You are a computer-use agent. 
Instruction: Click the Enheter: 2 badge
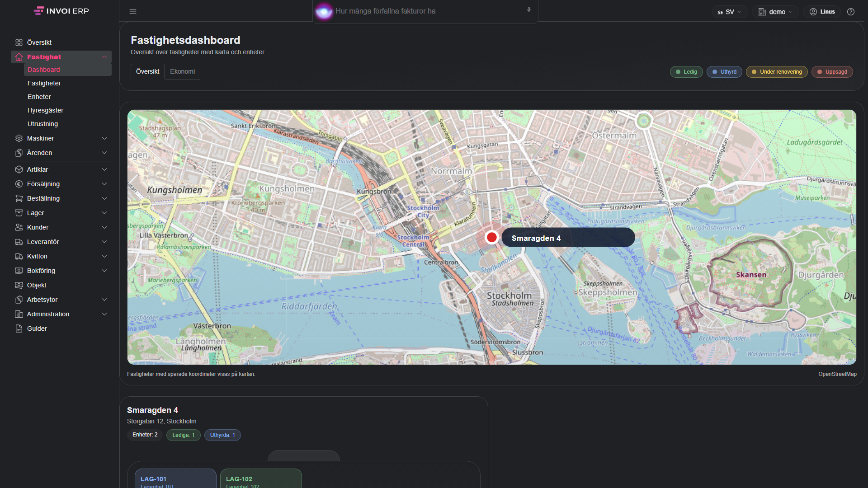145,435
